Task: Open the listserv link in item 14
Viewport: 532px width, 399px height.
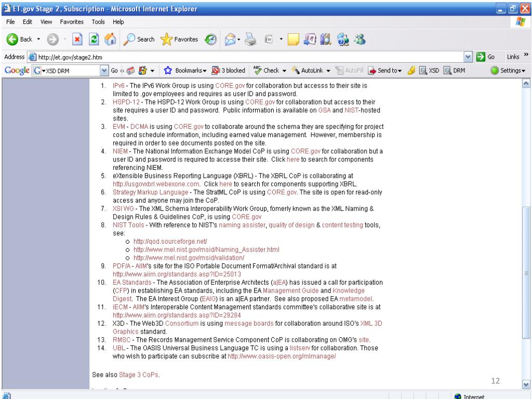Action: pos(300,348)
